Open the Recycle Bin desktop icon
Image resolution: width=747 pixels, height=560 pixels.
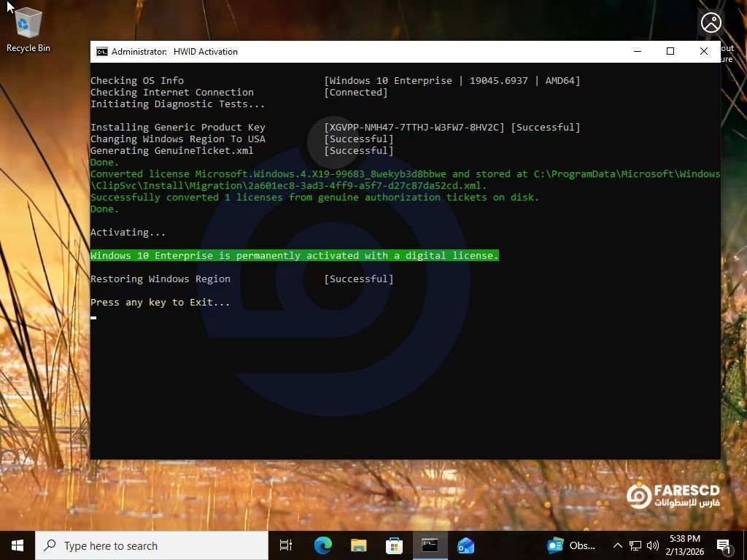(x=28, y=29)
